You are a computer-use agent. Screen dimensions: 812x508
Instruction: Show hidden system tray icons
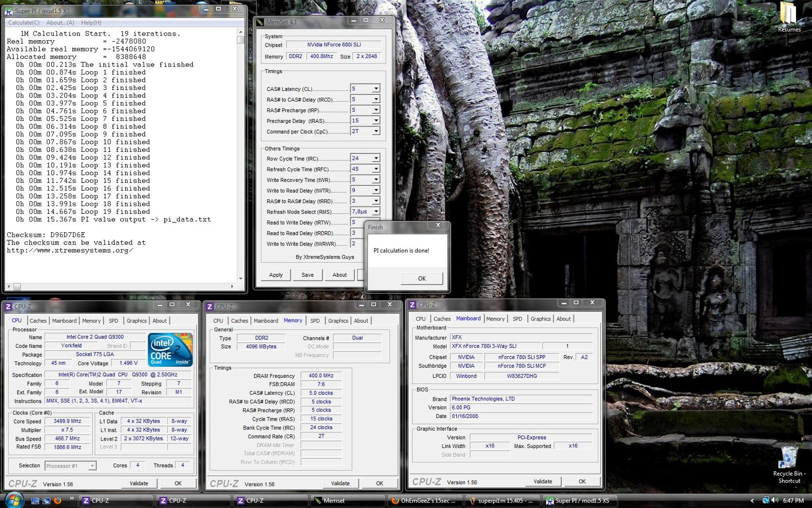coord(752,501)
